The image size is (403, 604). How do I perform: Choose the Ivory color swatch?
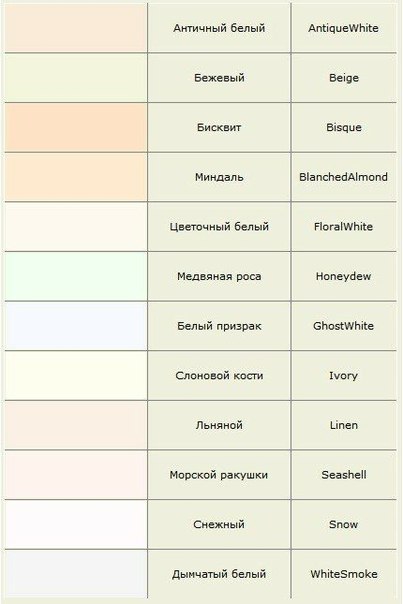(x=76, y=376)
